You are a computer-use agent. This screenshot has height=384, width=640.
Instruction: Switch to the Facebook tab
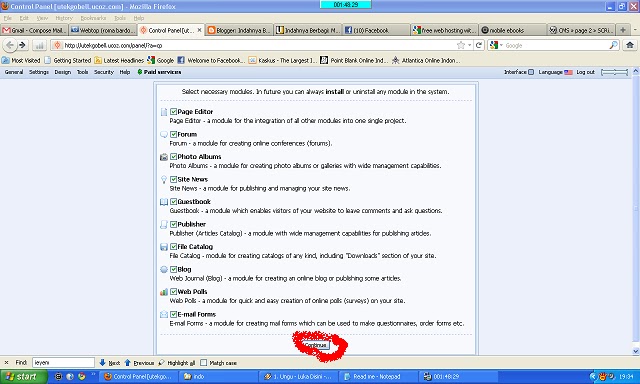point(376,30)
